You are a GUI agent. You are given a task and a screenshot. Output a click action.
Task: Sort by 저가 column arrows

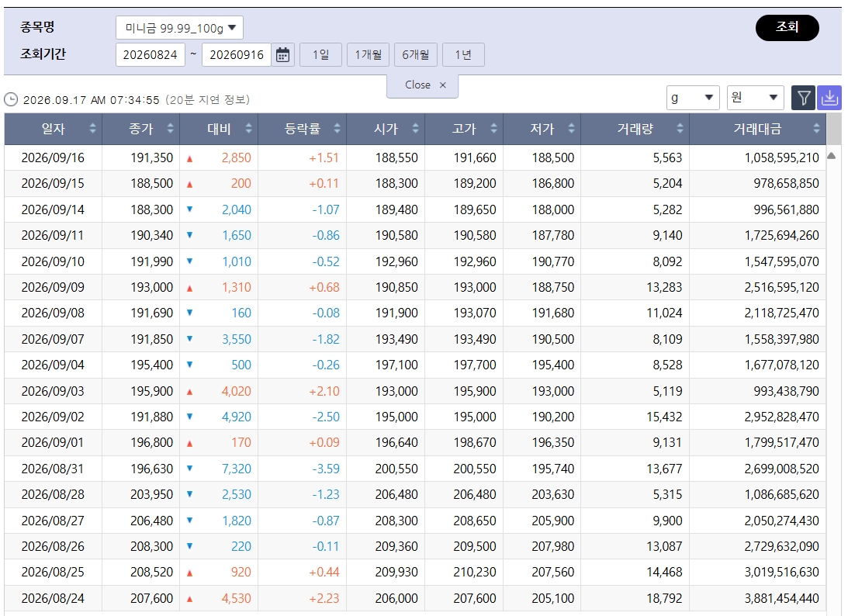click(x=572, y=129)
